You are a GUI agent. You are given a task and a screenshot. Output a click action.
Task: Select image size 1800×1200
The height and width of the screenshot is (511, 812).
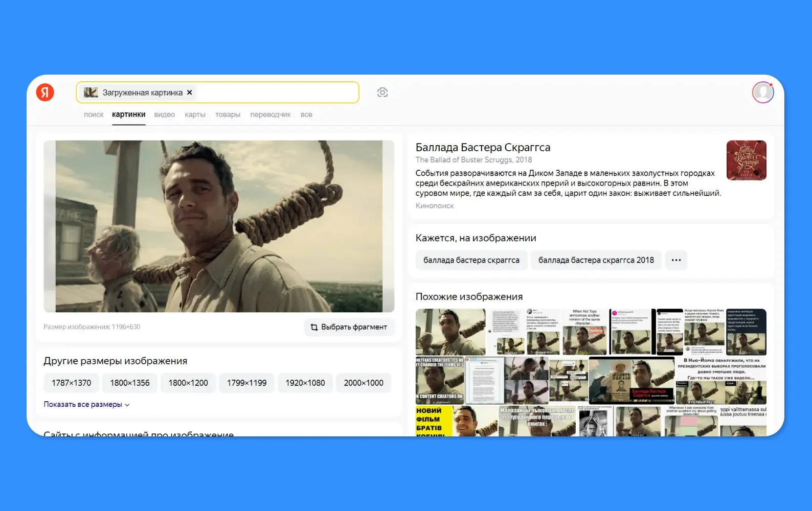[188, 383]
